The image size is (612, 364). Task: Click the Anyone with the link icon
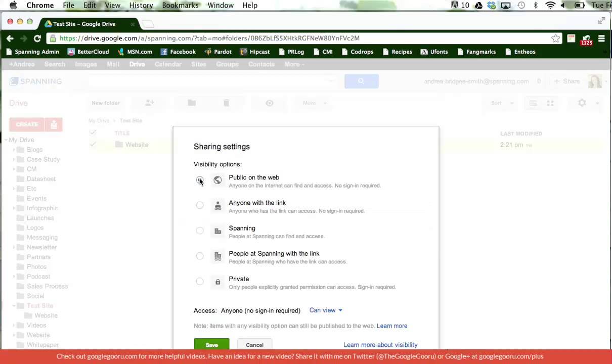tap(217, 206)
